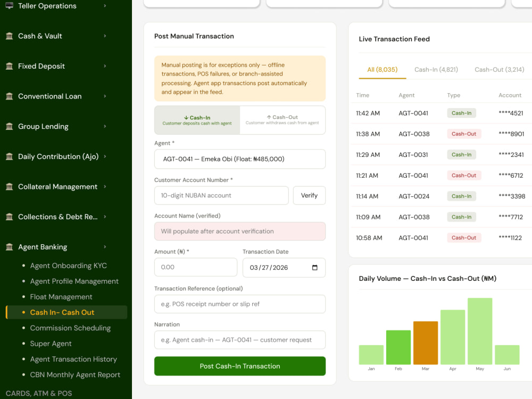Open CBN Monthly Agent Report item
532x399 pixels.
coord(75,375)
